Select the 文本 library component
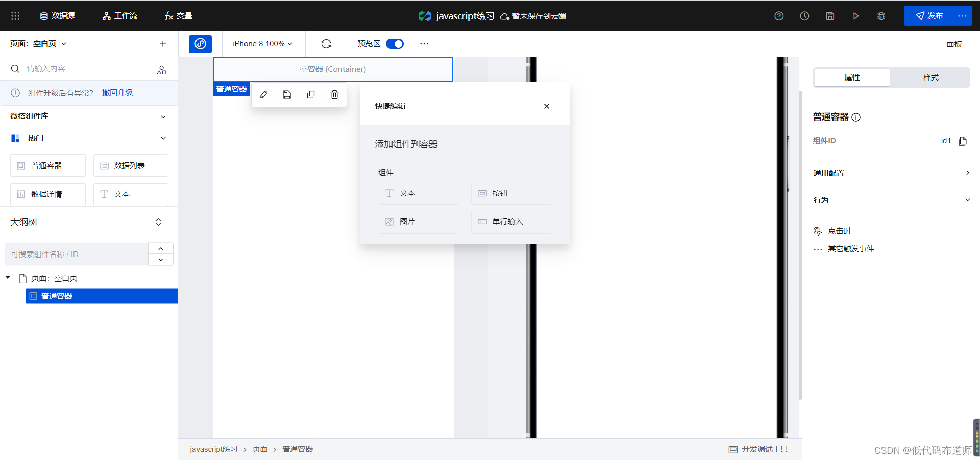 coord(131,194)
